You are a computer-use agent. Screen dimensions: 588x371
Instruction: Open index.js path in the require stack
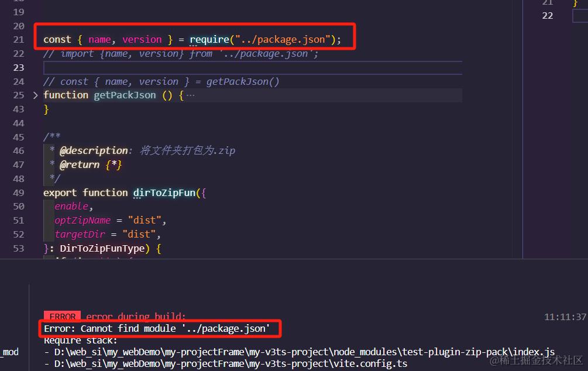[304, 352]
